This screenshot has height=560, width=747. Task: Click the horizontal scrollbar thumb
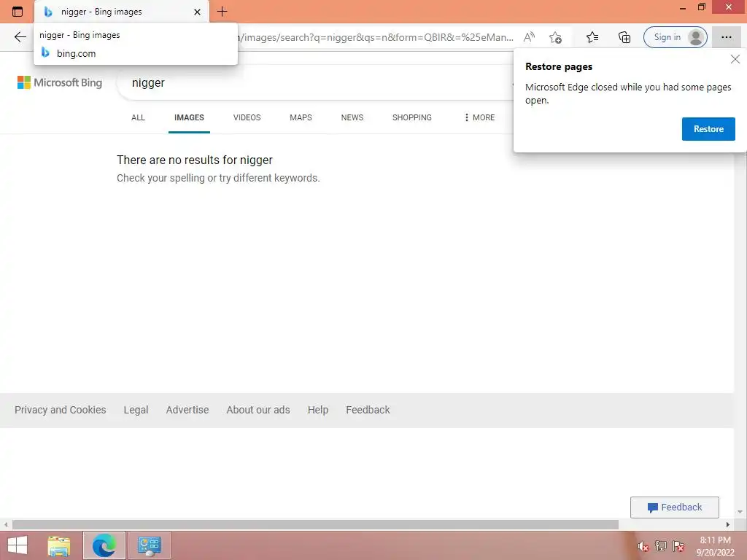[315, 525]
